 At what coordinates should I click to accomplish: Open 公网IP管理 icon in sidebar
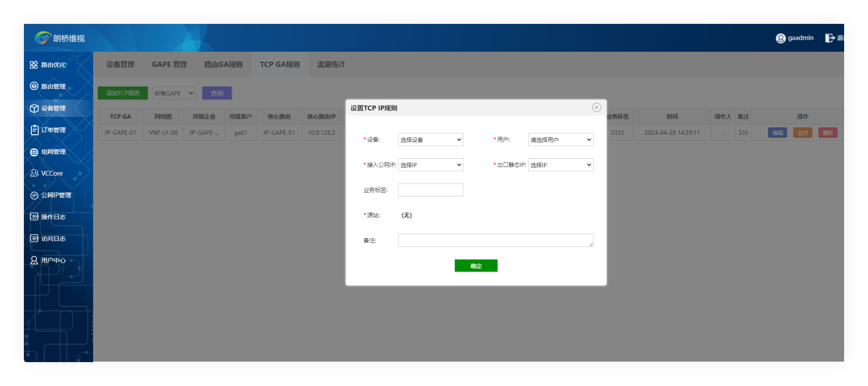[x=34, y=195]
